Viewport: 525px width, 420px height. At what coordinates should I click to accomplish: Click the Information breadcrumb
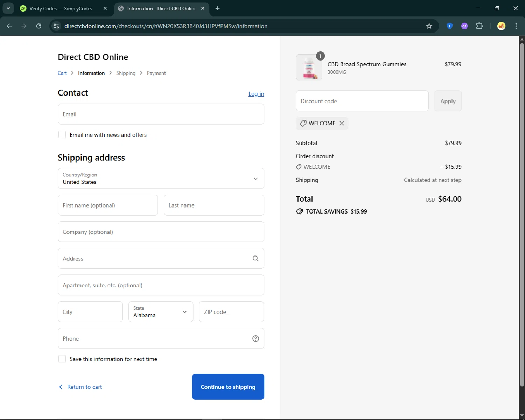91,73
